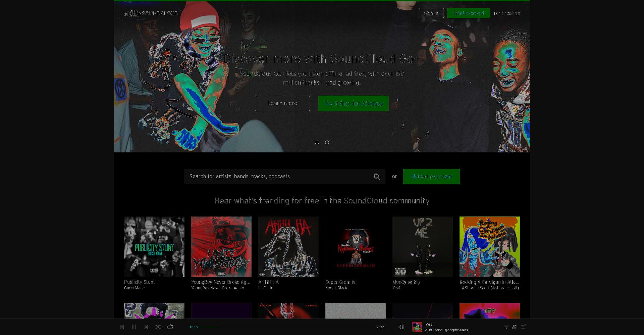Click the Super Gremlin track title

(x=340, y=282)
